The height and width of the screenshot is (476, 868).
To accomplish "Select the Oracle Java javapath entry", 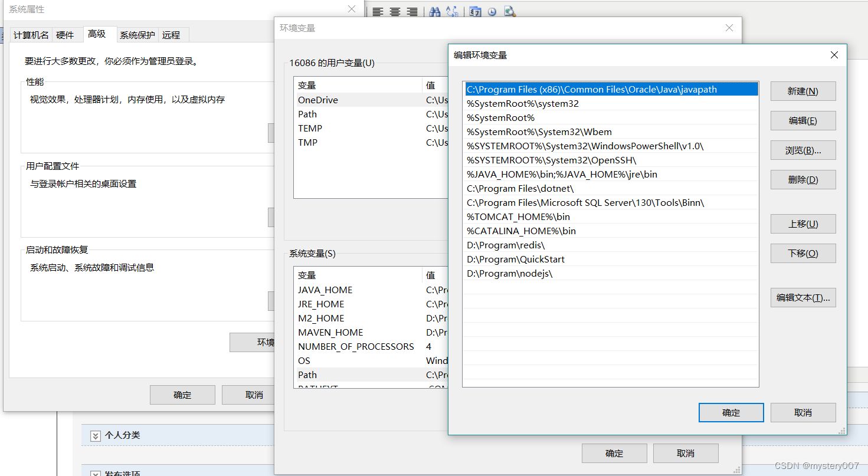I will [611, 89].
